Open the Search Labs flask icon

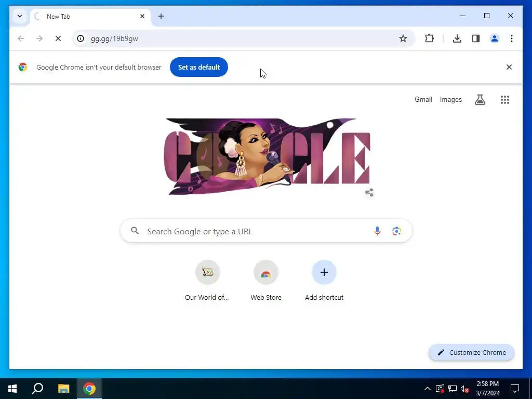(480, 99)
